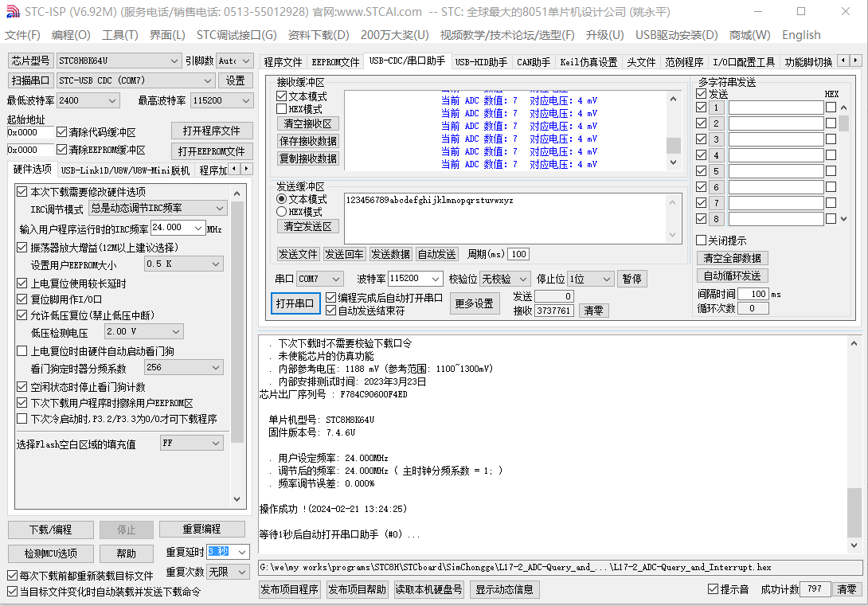Toggle 文本模式 checkbox in receive buffer
The image size is (868, 606).
coord(281,96)
